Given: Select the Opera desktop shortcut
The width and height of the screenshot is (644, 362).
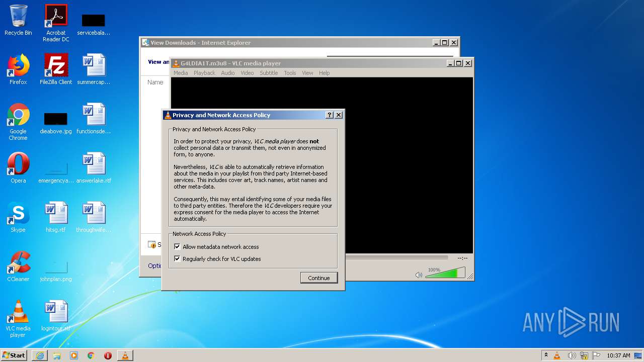Looking at the screenshot, I should pos(18,168).
